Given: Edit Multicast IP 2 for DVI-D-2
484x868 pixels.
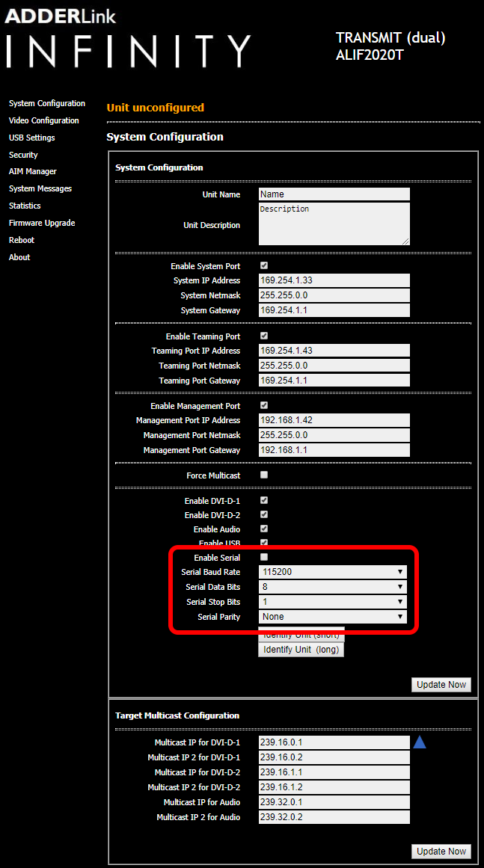Looking at the screenshot, I should click(x=334, y=787).
